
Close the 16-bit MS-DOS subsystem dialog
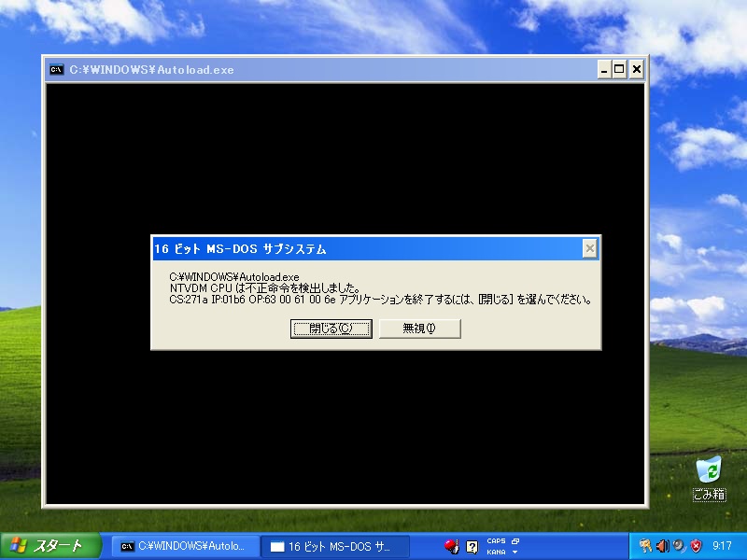(x=590, y=248)
